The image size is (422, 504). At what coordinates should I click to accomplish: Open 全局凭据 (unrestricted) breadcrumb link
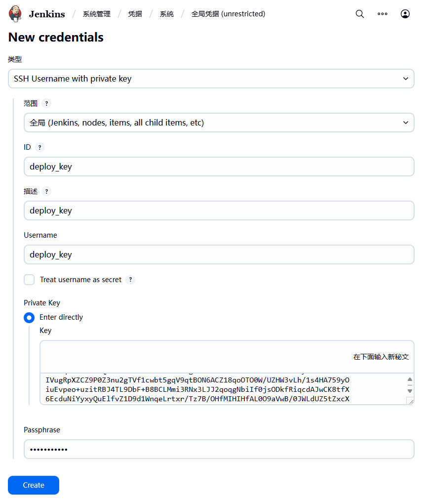[x=228, y=14]
